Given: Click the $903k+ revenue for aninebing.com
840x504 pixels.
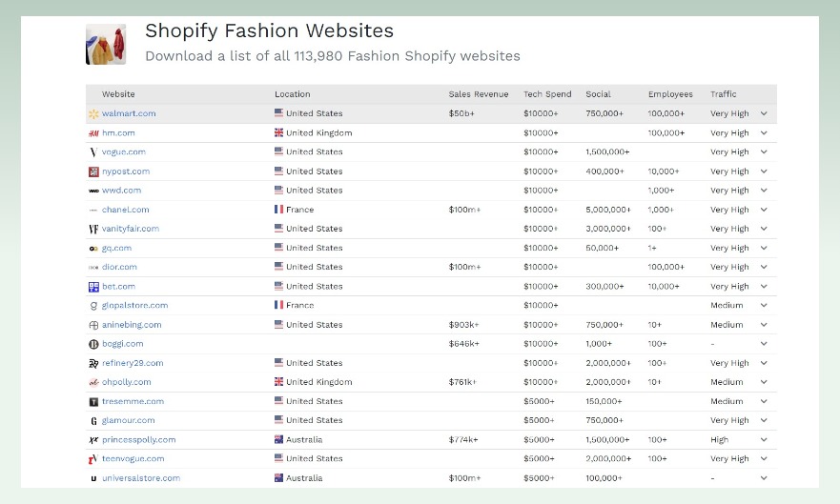Looking at the screenshot, I should [463, 325].
